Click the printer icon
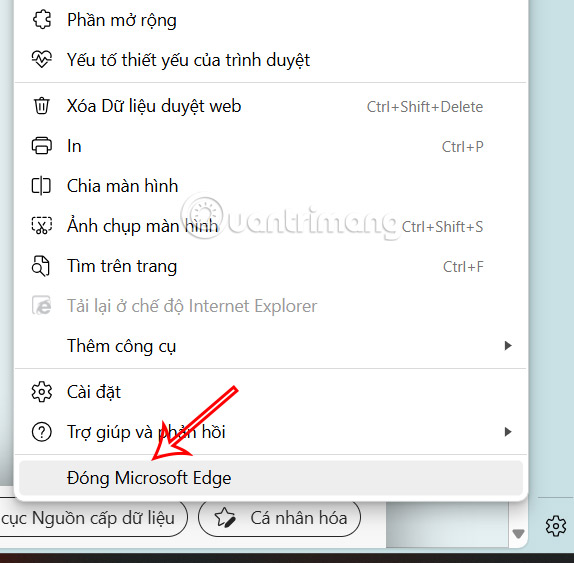574x563 pixels. (42, 146)
